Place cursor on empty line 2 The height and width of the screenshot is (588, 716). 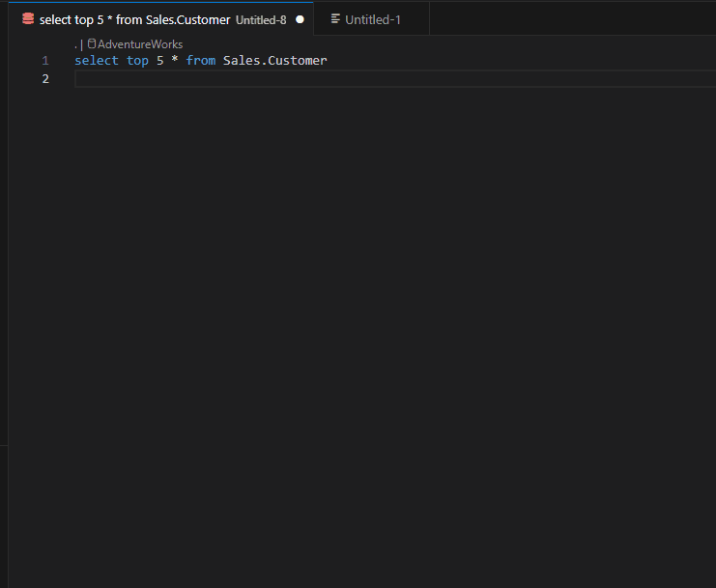click(395, 79)
